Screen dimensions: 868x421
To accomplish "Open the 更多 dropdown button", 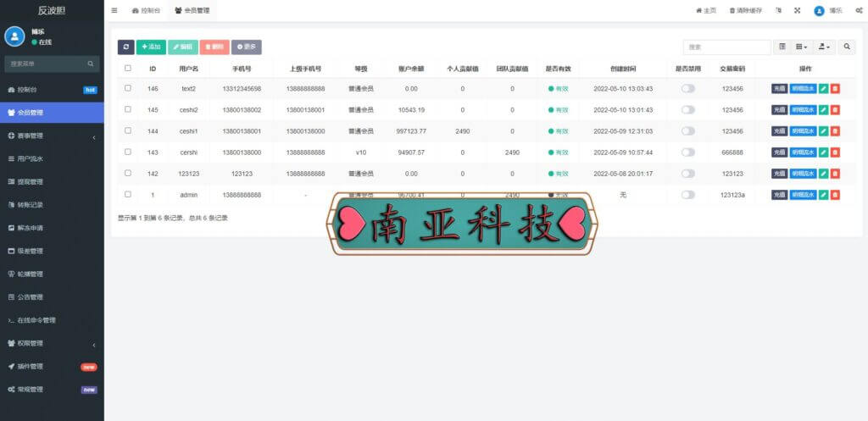I will coord(247,47).
